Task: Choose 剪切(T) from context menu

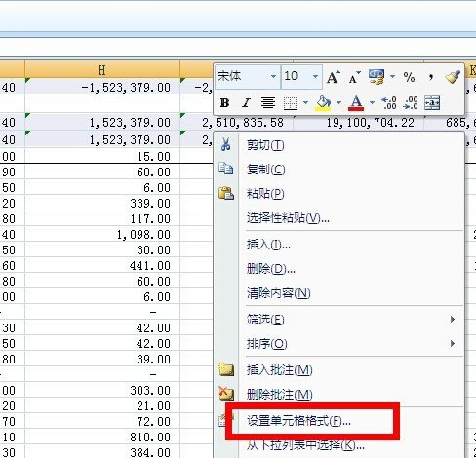Action: (x=338, y=145)
